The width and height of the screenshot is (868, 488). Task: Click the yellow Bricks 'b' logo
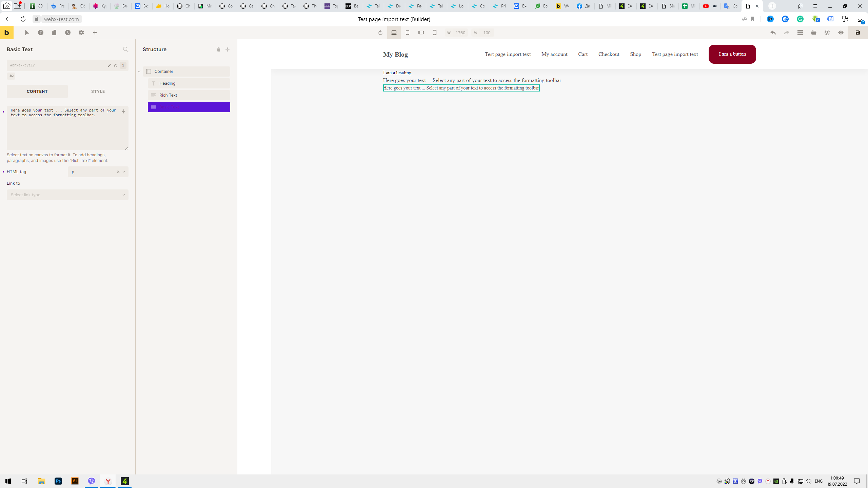6,33
